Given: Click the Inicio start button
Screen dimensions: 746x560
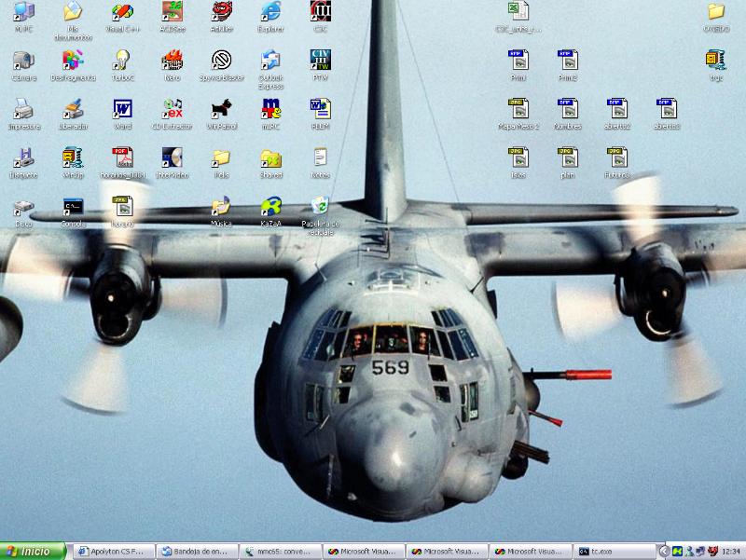Looking at the screenshot, I should [34, 552].
